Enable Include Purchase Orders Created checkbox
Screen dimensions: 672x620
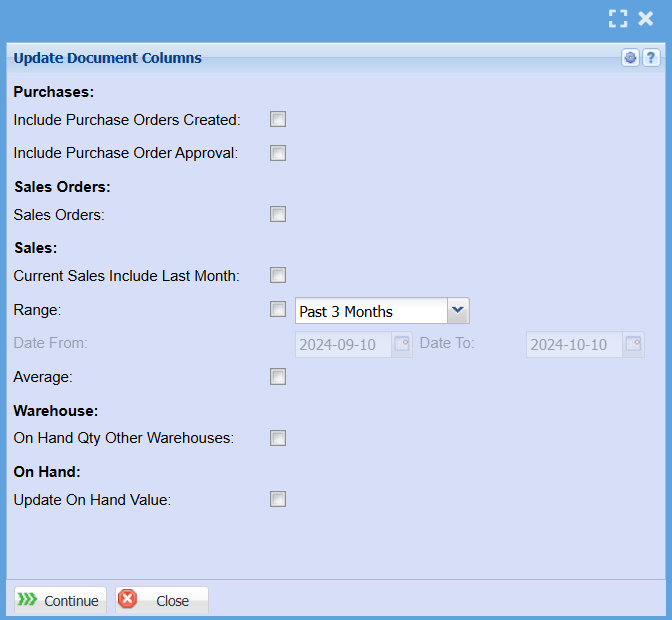[278, 119]
